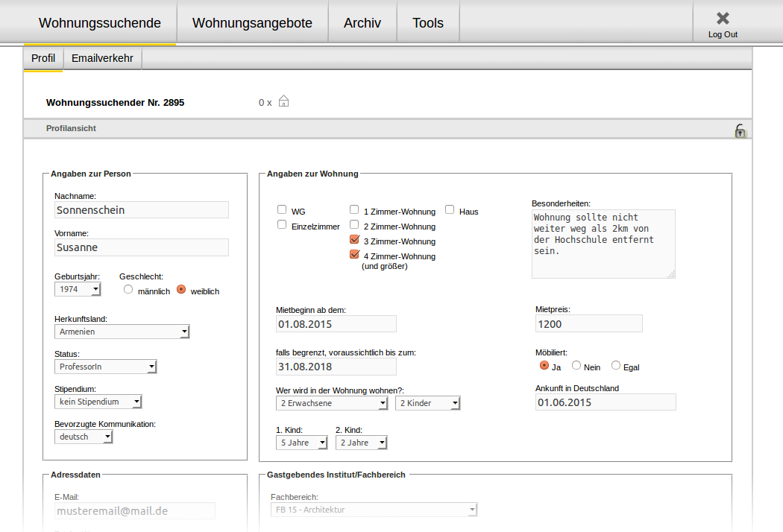
Task: Click the padlock icon in Profilansicht bar
Action: pos(740,131)
